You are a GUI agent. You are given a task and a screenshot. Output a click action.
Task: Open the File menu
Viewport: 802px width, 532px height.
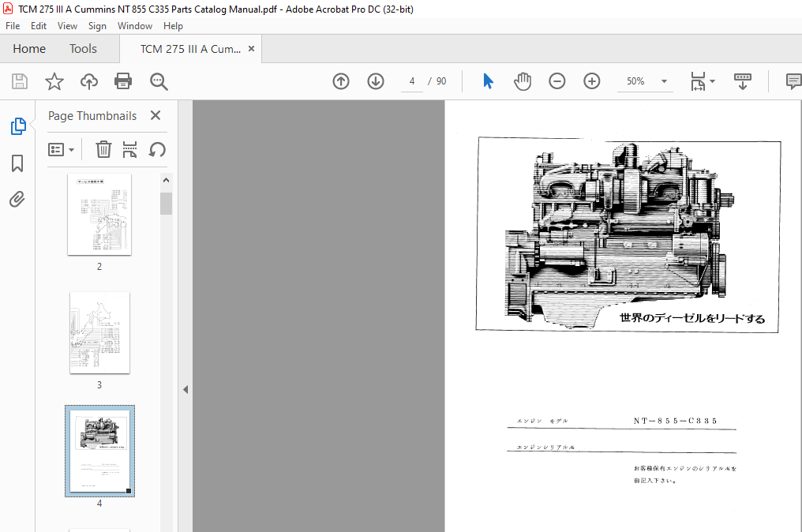pyautogui.click(x=13, y=25)
